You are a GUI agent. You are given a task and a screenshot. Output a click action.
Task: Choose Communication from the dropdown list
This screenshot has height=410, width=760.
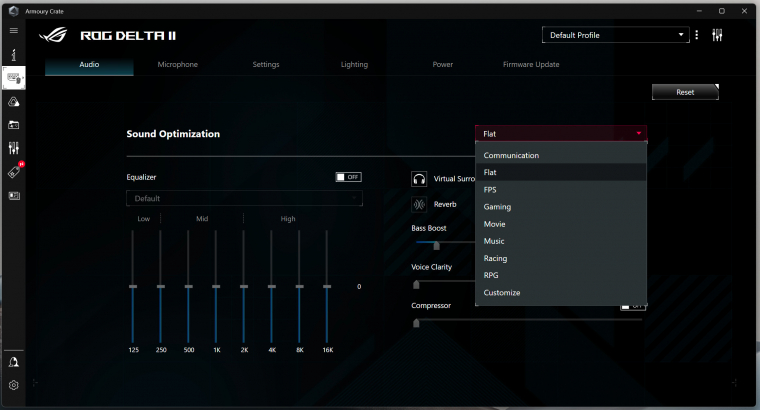(561, 155)
